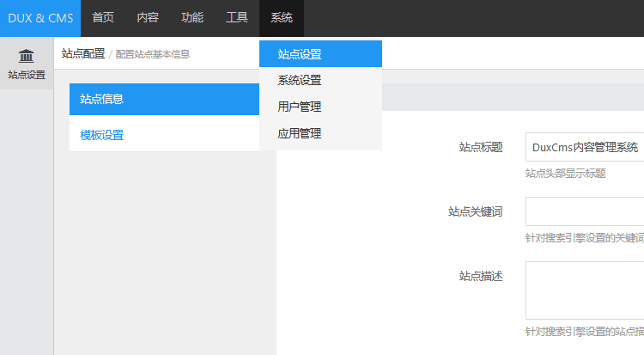
Task: Click the 站点描述 field label
Action: pos(481,276)
